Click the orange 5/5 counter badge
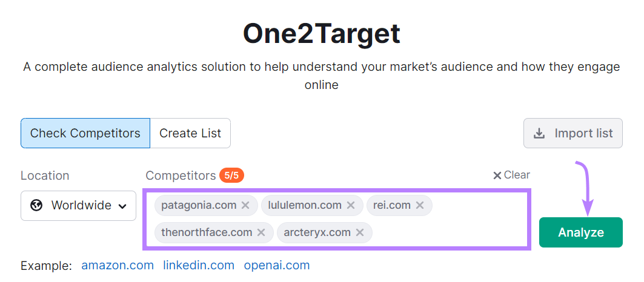This screenshot has height=282, width=644. tap(231, 175)
